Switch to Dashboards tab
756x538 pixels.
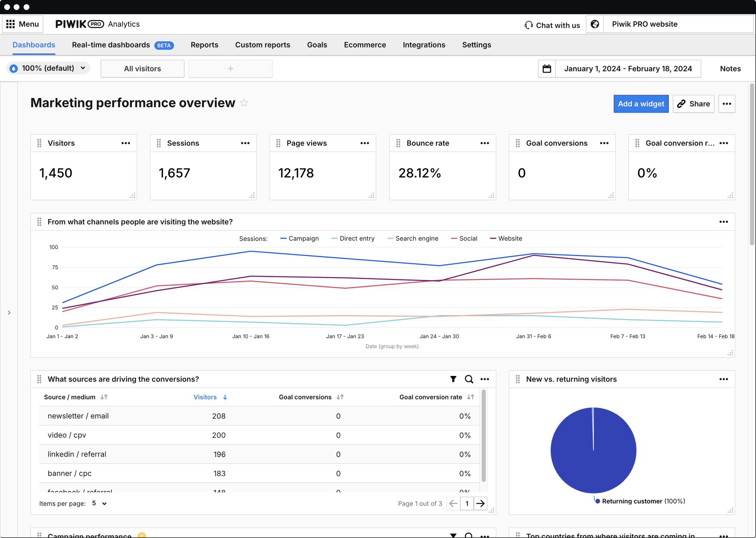coord(34,45)
